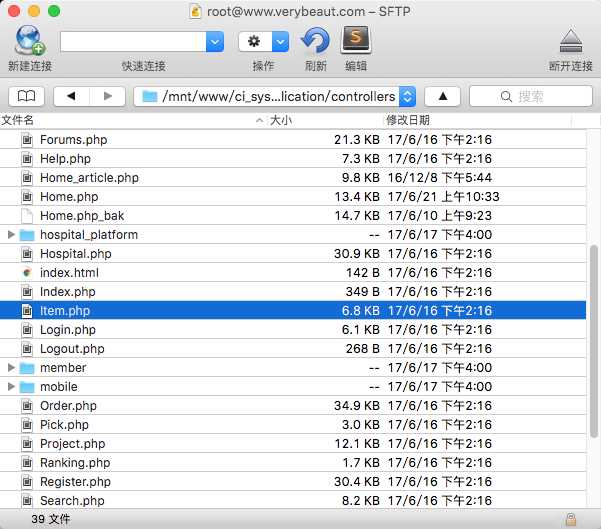
Task: Click the vertical scrollbar thumb
Action: click(594, 341)
